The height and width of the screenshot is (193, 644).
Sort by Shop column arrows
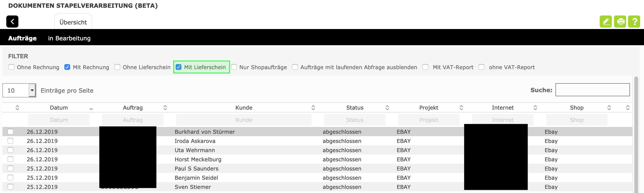click(x=609, y=107)
